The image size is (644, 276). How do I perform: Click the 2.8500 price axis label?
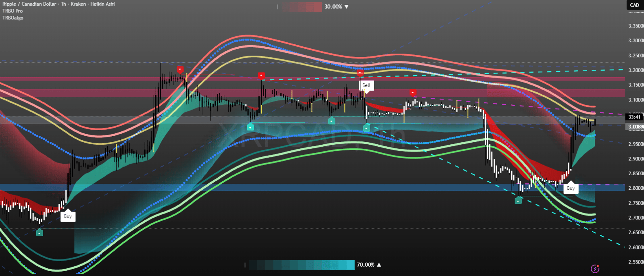point(636,174)
